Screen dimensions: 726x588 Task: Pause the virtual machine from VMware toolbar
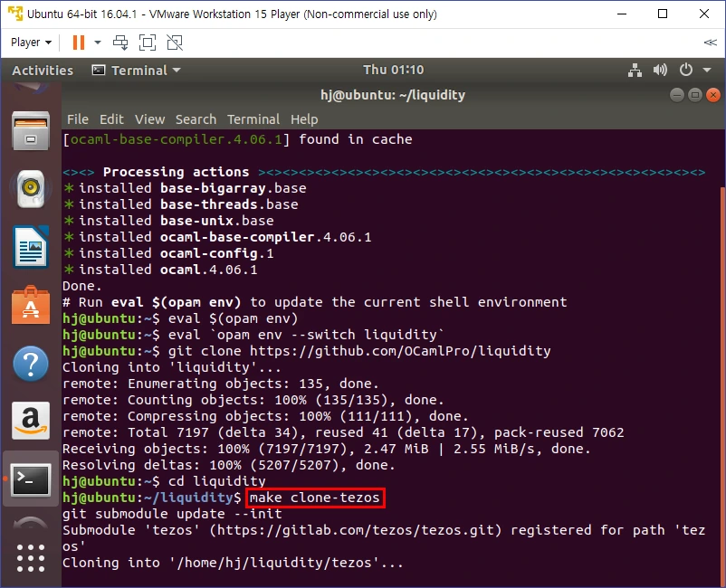pos(79,43)
